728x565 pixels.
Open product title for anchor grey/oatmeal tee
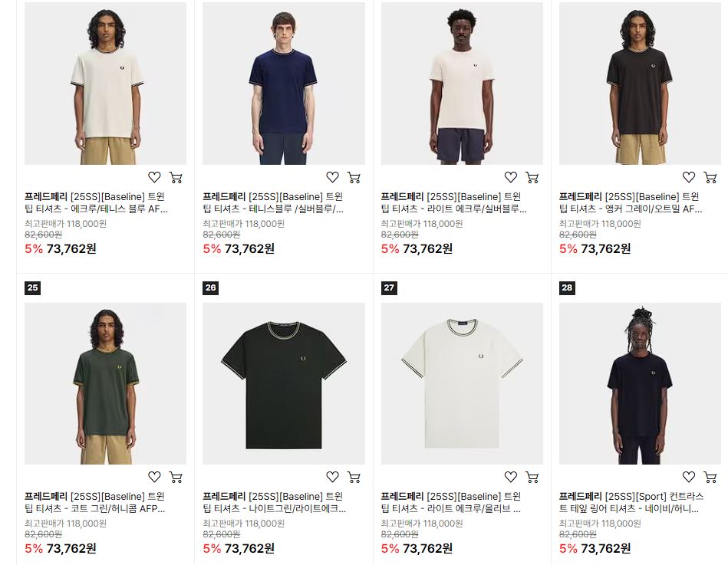(631, 202)
